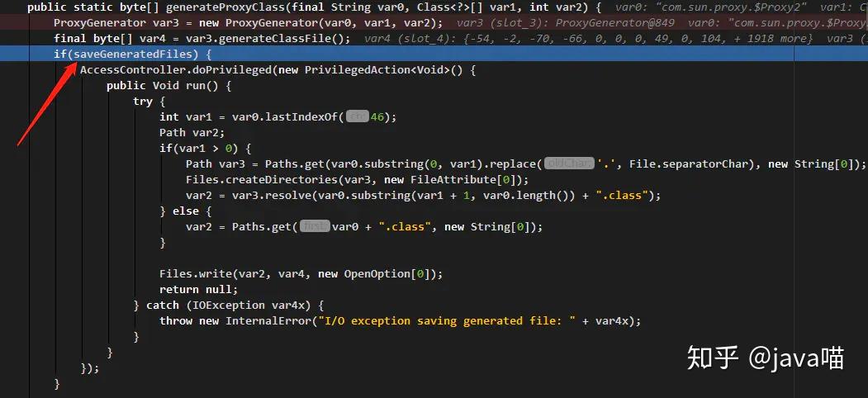The width and height of the screenshot is (868, 398).
Task: Click the red arrow annotation
Action: [47, 103]
